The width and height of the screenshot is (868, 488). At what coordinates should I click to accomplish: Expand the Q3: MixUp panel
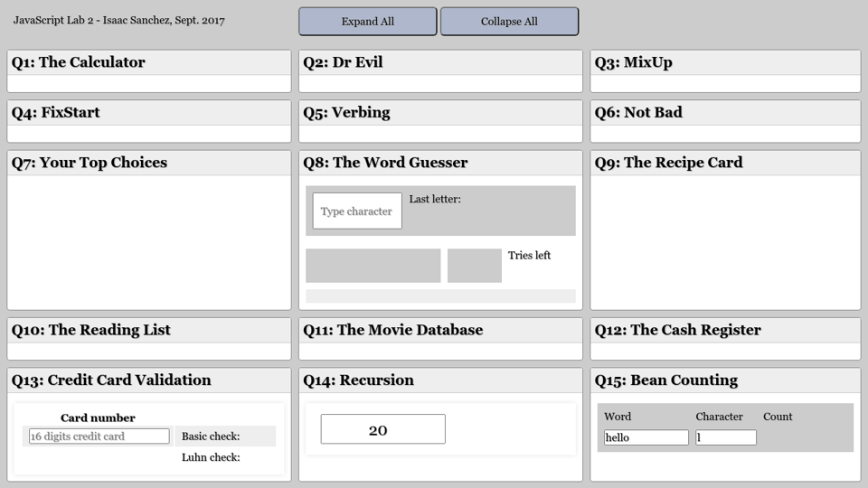725,62
